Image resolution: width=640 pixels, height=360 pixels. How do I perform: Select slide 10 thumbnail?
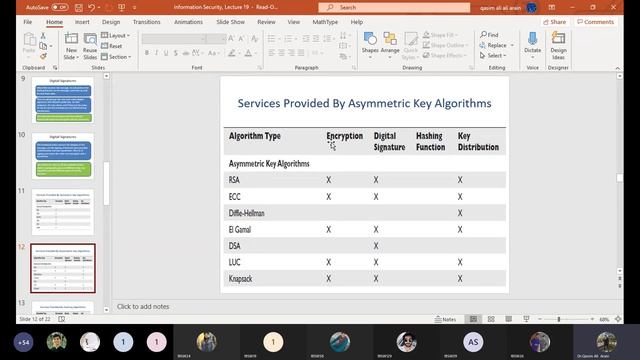click(x=63, y=156)
